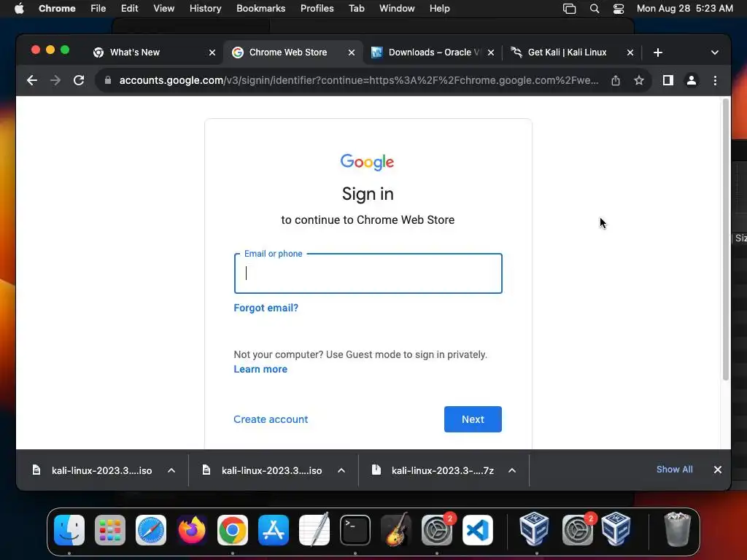Open the Tab menu
This screenshot has width=747, height=560.
coord(356,9)
